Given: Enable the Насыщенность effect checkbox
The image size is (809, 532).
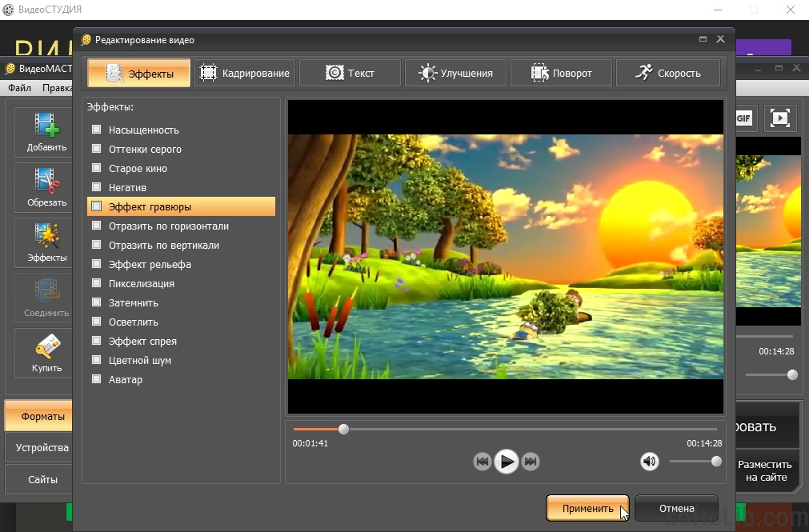Looking at the screenshot, I should (x=97, y=130).
